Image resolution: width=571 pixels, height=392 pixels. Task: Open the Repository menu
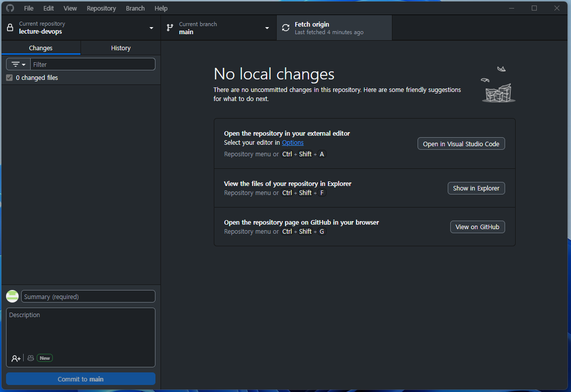coord(101,9)
